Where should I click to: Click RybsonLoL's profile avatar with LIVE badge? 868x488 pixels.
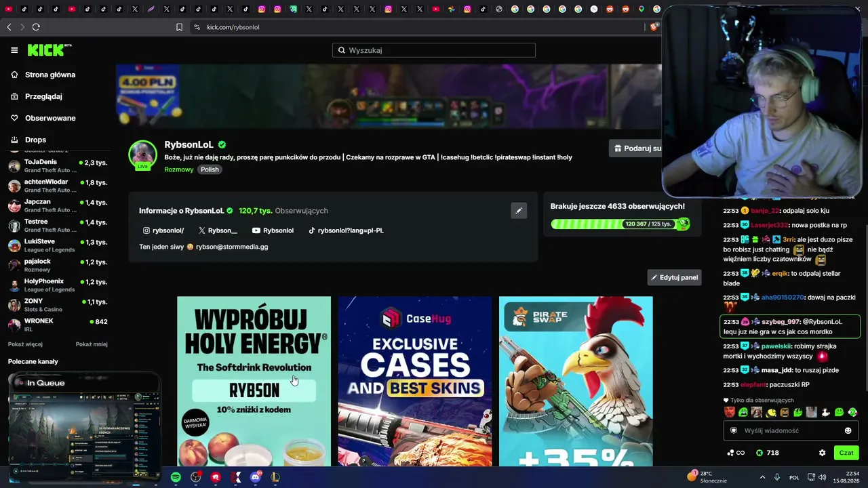click(142, 155)
